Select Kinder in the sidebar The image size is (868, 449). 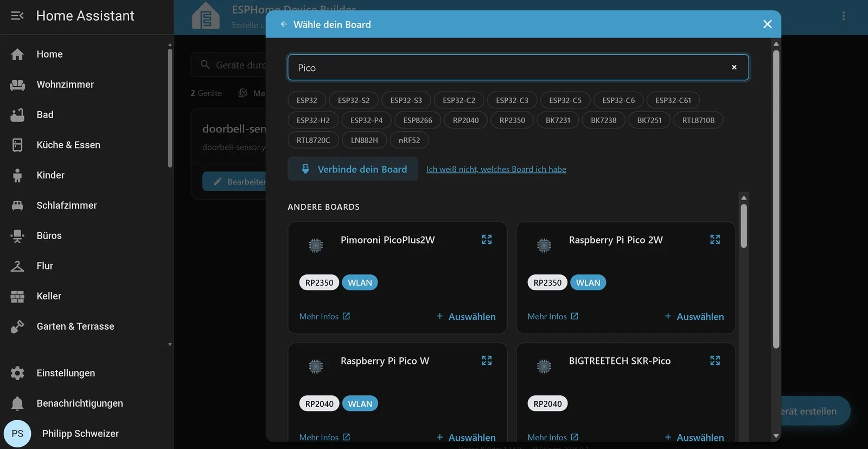pyautogui.click(x=87, y=175)
